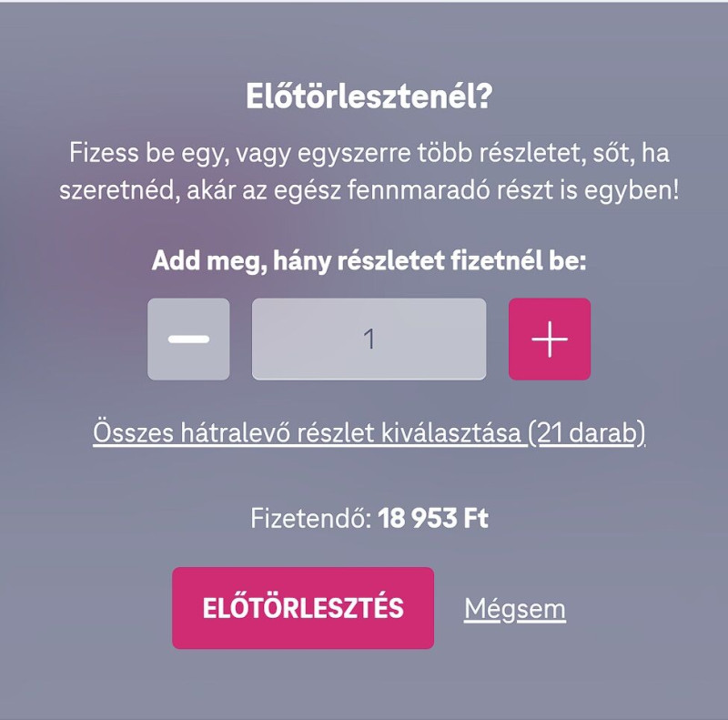
Task: Select all 21 remaining installments link
Action: [x=369, y=432]
